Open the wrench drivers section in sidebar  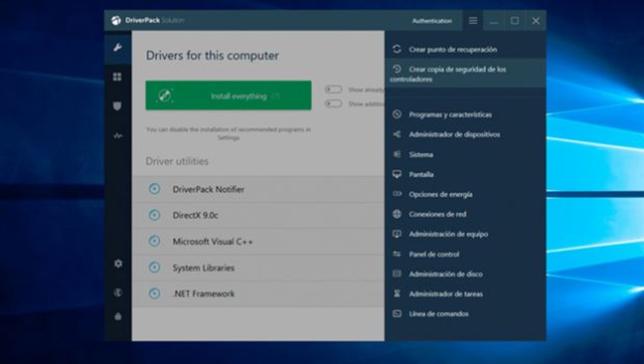coord(117,48)
